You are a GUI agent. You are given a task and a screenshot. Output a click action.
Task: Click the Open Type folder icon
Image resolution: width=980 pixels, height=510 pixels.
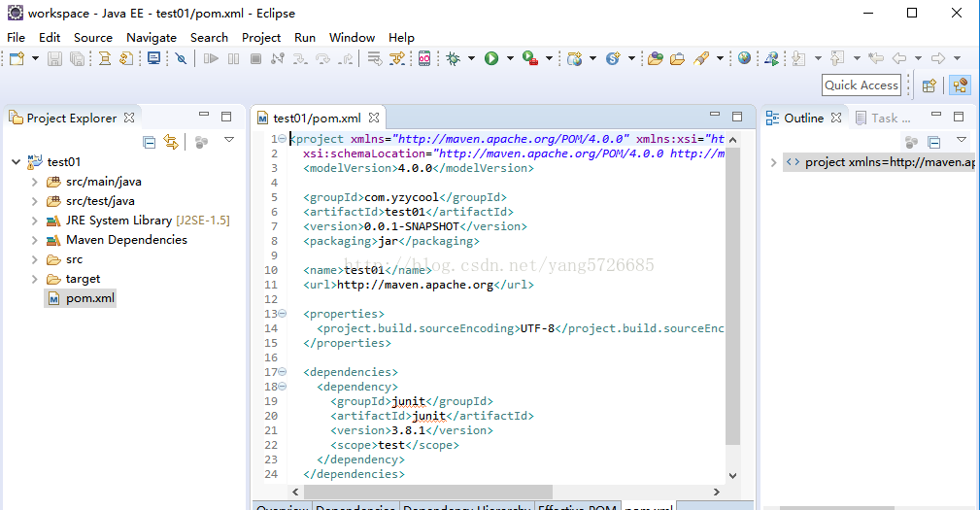[655, 58]
